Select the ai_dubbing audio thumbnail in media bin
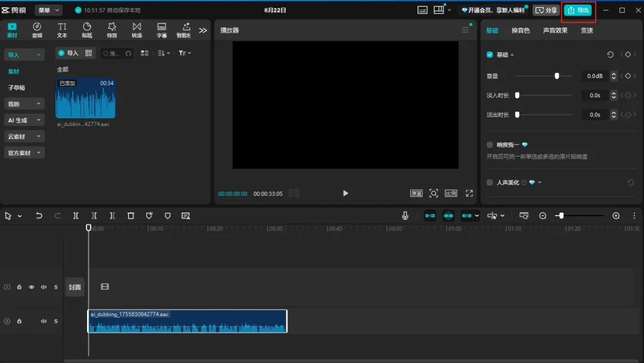Viewport: 644px width, 363px height. (x=85, y=99)
